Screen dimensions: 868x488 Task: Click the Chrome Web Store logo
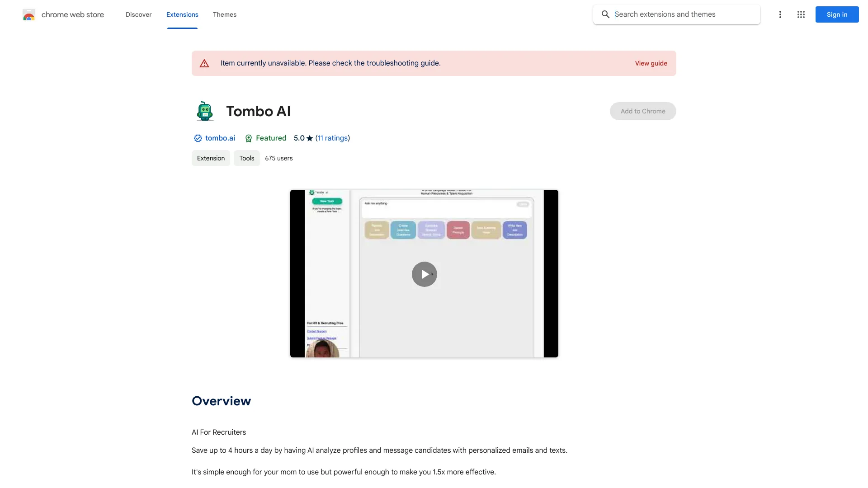[x=29, y=14]
